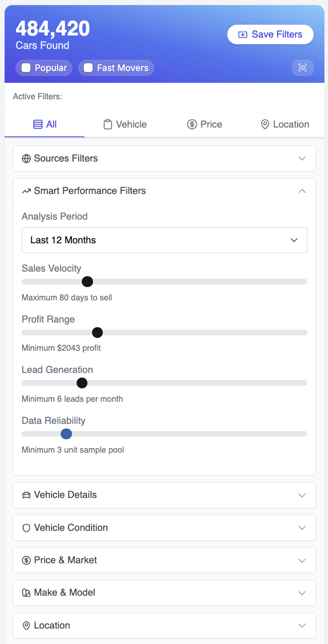Switch to the Vehicle tab
Image resolution: width=328 pixels, height=644 pixels.
coord(125,124)
